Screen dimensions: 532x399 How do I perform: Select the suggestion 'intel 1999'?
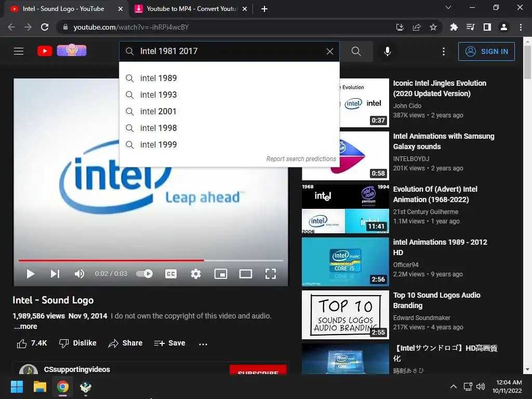(229, 144)
